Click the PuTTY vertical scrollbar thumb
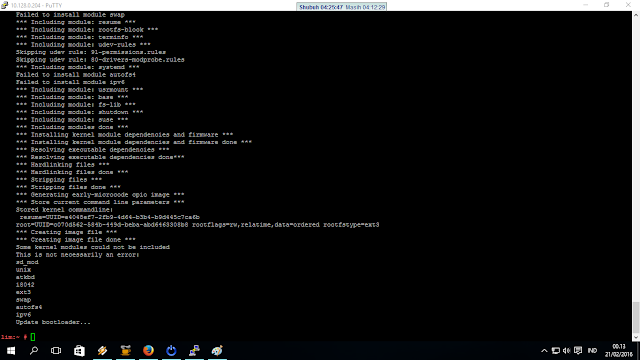The height and width of the screenshot is (360, 640). point(636,318)
